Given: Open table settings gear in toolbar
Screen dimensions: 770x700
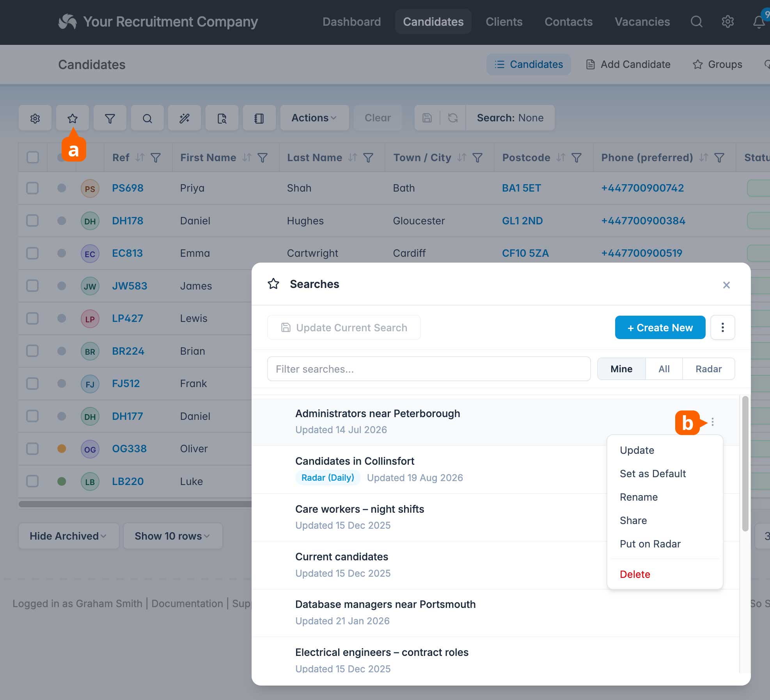Looking at the screenshot, I should coord(35,118).
